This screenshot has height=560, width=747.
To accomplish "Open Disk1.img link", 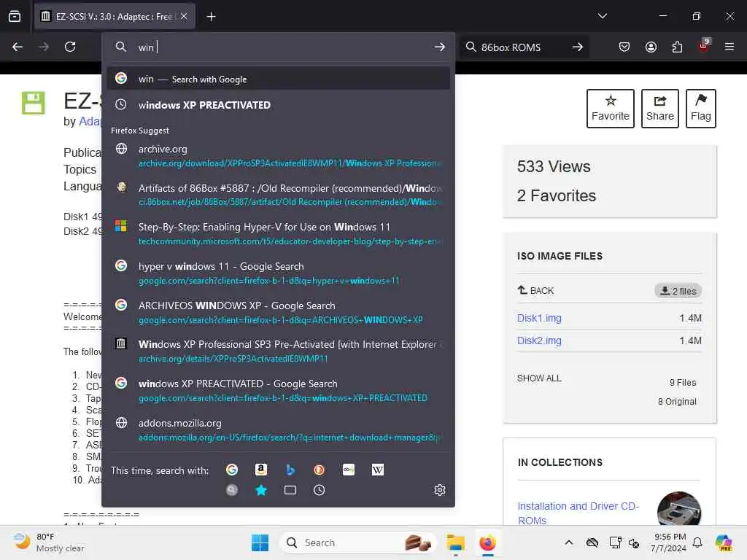I will (539, 318).
